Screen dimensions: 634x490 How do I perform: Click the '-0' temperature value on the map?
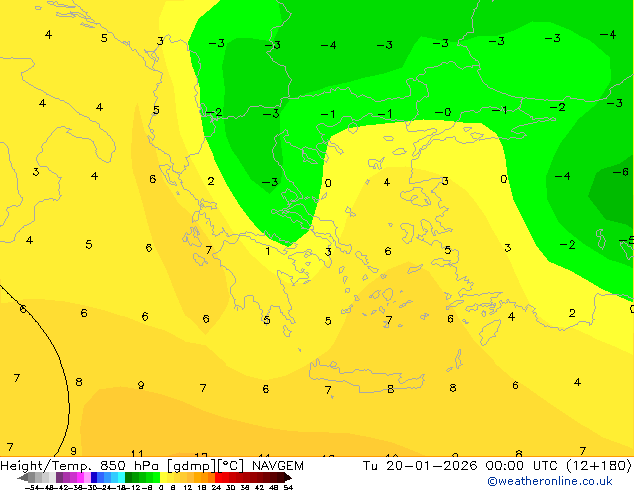(443, 112)
